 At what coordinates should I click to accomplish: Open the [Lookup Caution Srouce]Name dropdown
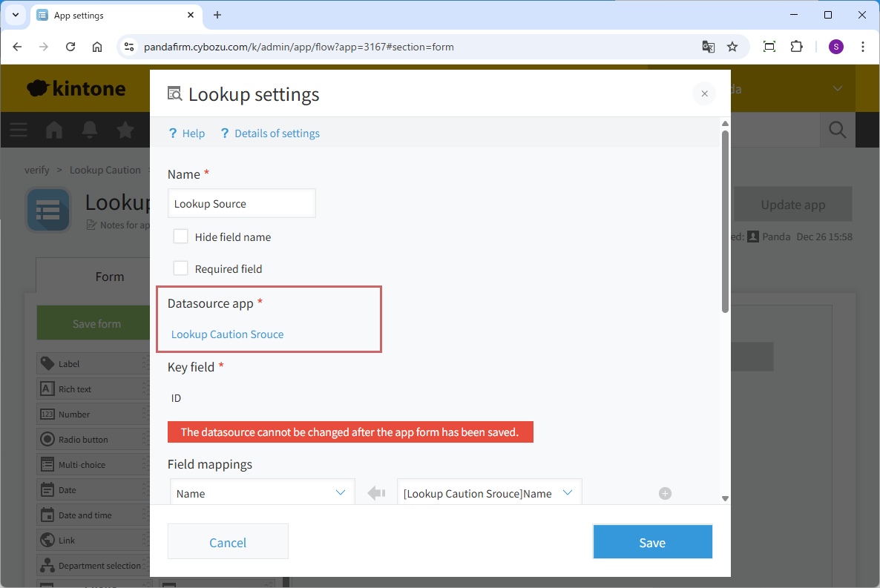pos(489,494)
